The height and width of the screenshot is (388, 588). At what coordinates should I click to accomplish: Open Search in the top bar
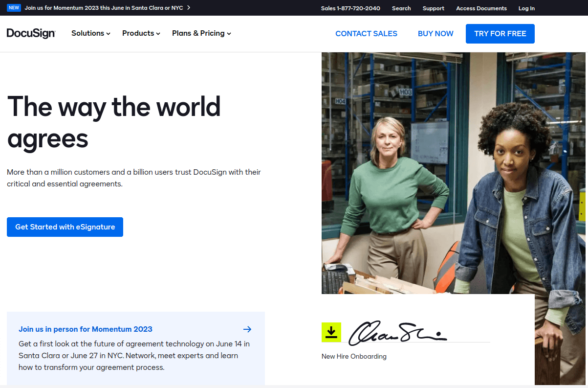[x=401, y=8]
